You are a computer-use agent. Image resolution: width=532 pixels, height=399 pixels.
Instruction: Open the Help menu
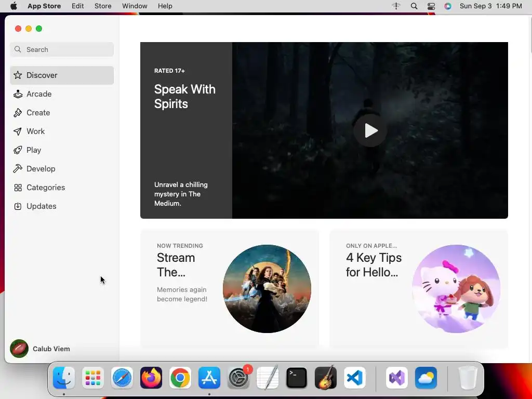pos(165,6)
